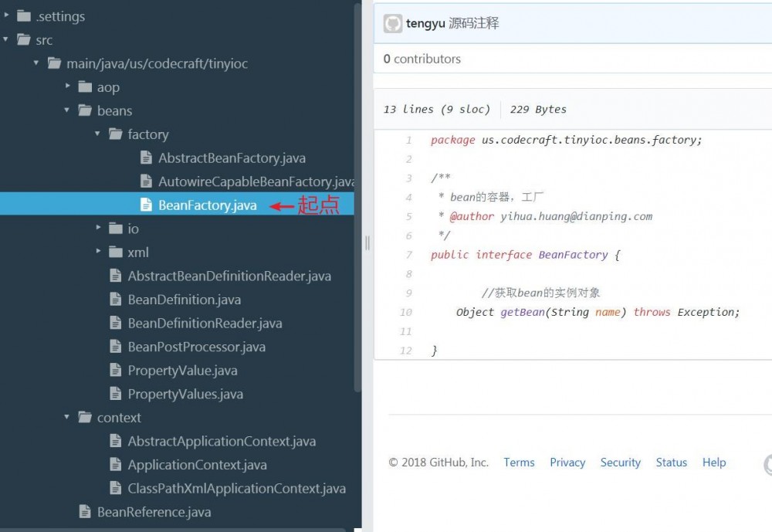Click the tengyu user avatar

pos(392,24)
